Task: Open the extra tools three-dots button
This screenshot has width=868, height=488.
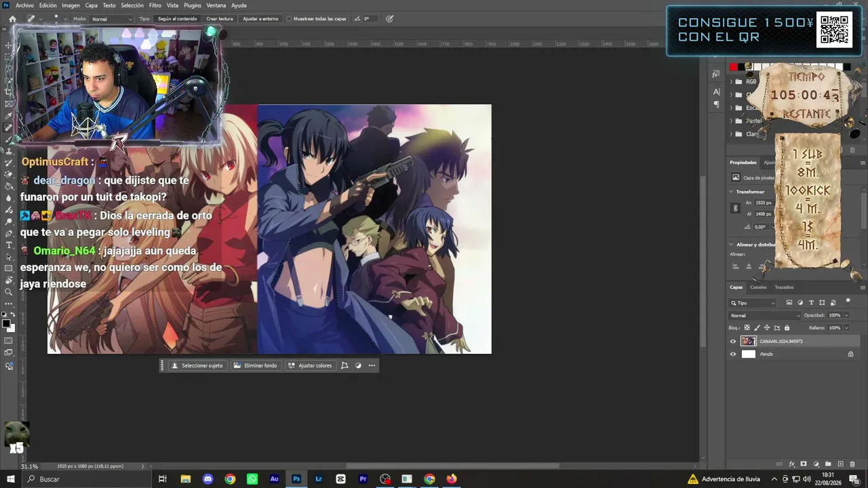Action: 9,304
